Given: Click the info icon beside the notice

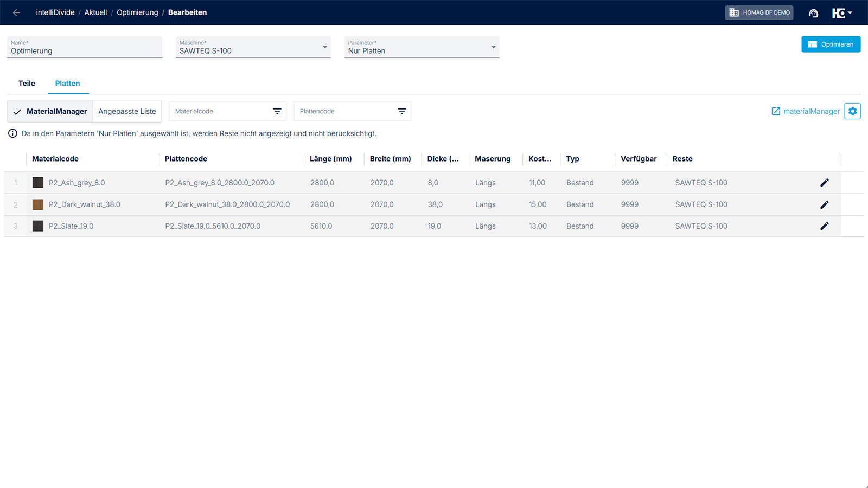Looking at the screenshot, I should click(x=12, y=133).
